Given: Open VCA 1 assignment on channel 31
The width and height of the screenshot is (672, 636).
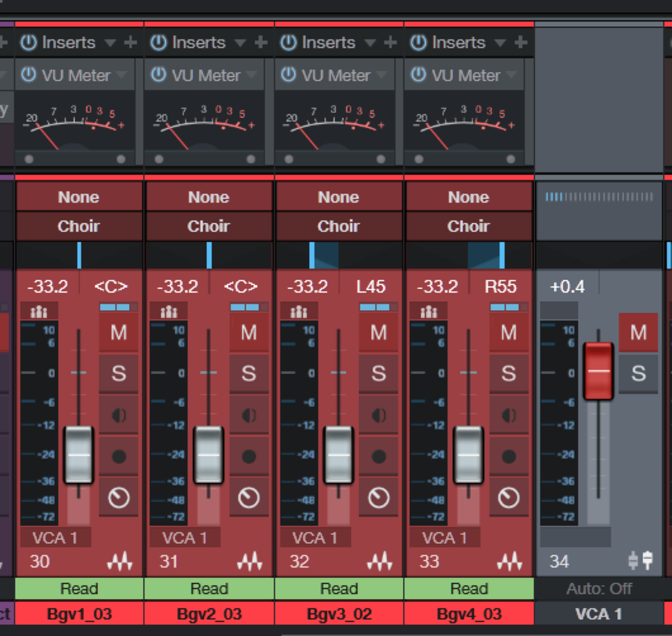Looking at the screenshot, I should pyautogui.click(x=185, y=537).
